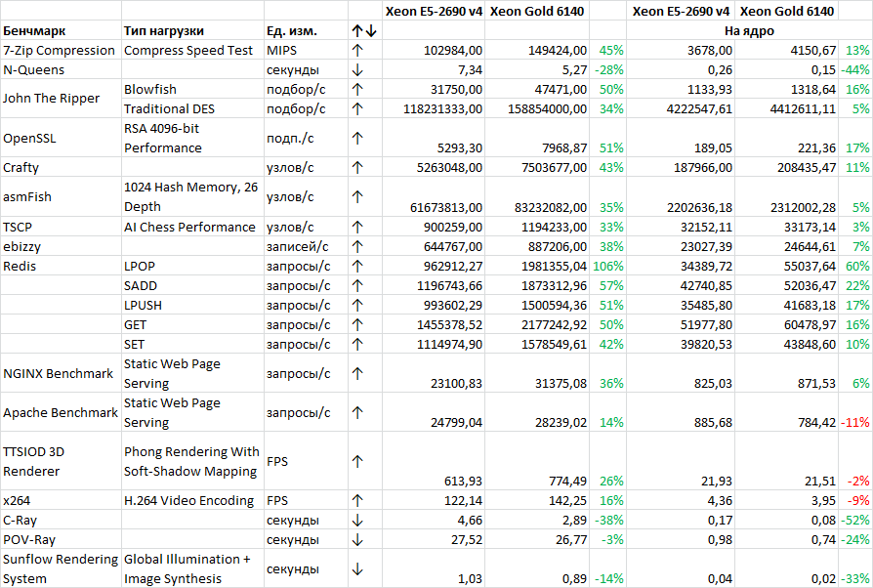Select the Тип нагрузки column header

pos(192,31)
